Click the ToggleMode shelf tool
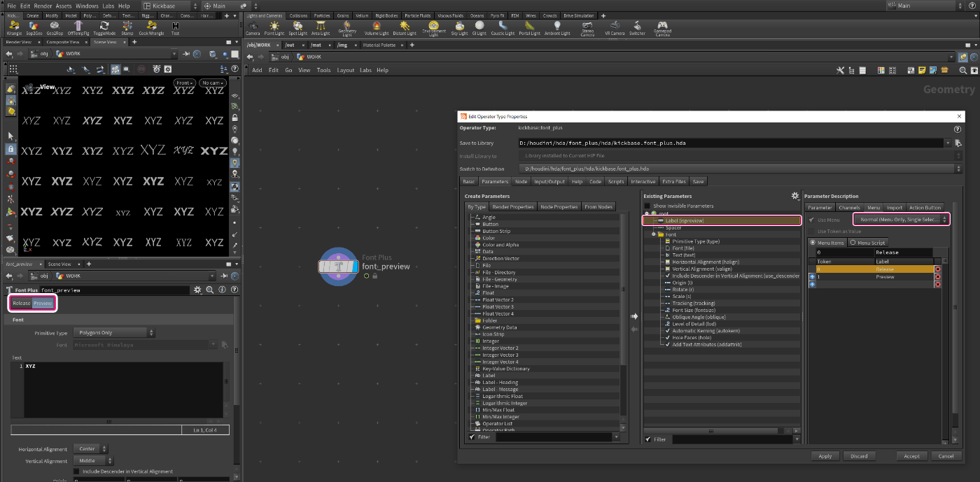980x482 pixels. 104,28
